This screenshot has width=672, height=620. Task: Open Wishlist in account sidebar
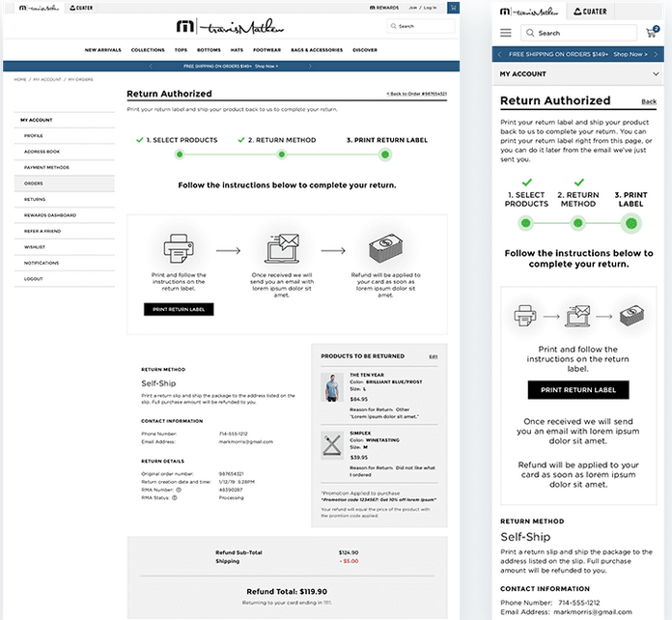point(65,247)
